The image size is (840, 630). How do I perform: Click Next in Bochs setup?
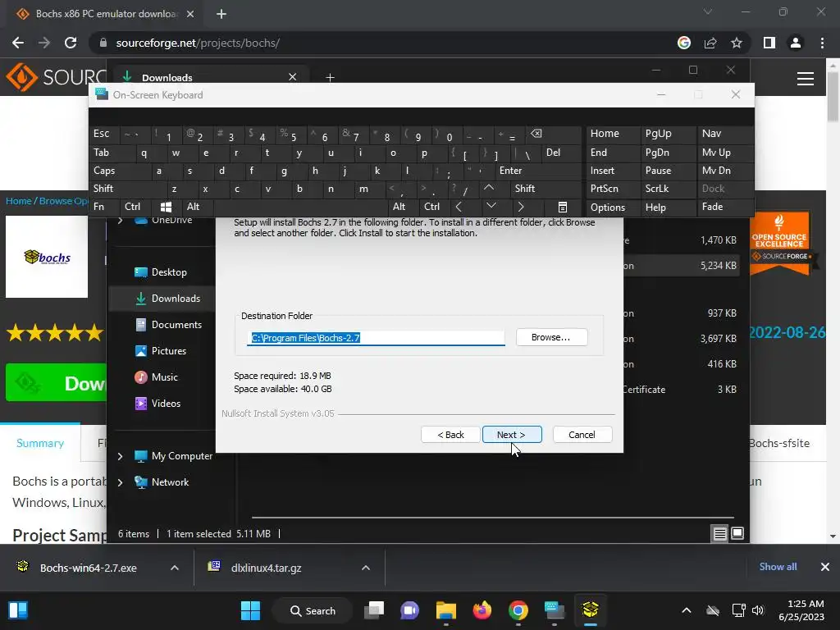click(512, 435)
